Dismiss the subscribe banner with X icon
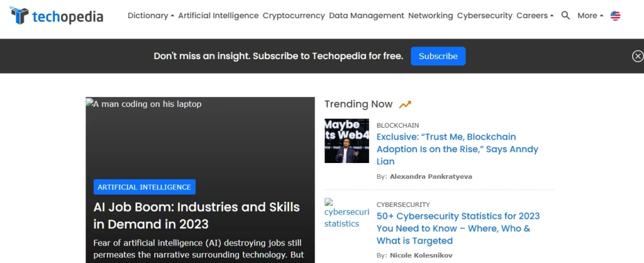 (x=637, y=56)
